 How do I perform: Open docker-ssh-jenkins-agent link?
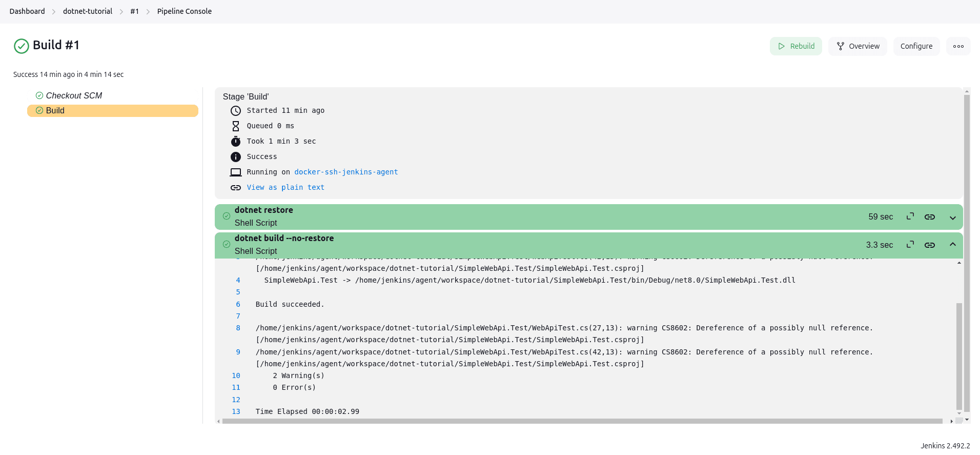coord(346,172)
